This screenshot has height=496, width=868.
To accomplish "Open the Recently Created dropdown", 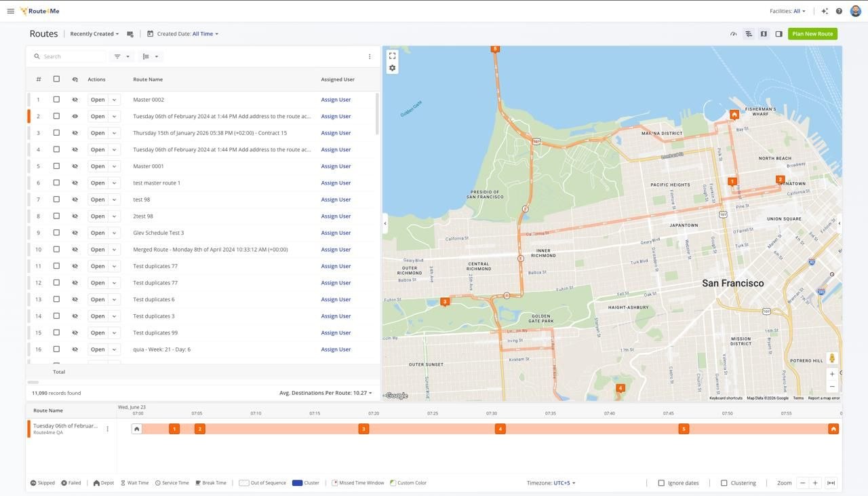I will [x=94, y=34].
